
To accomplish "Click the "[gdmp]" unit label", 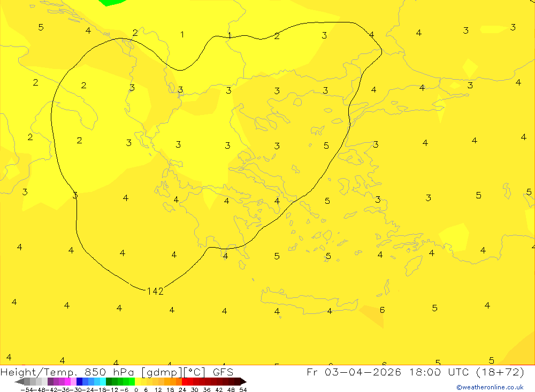I will 162,372.
